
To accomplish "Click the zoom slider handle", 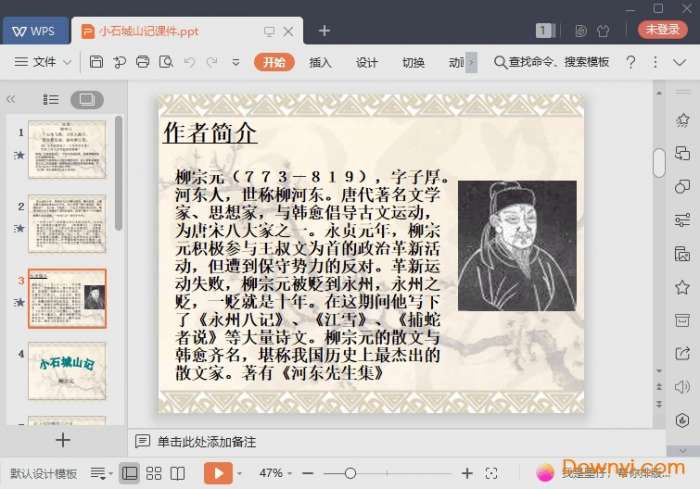I will pyautogui.click(x=350, y=473).
